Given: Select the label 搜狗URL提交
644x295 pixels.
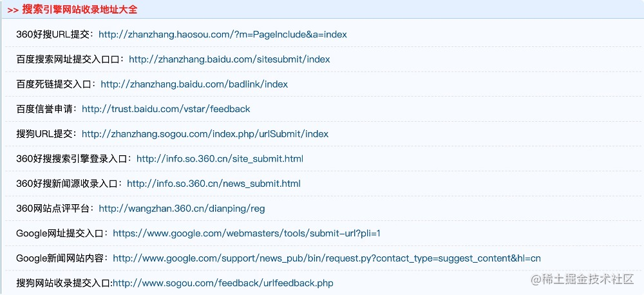Looking at the screenshot, I should [44, 134].
